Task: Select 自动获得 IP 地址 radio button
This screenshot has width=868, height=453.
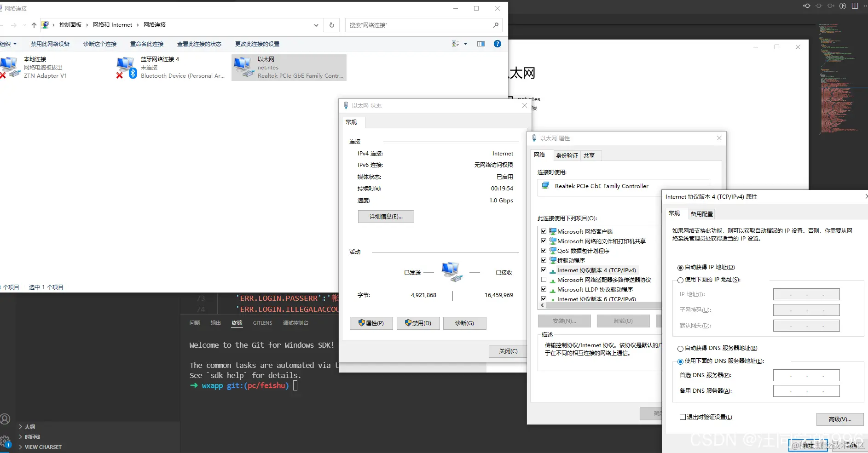Action: click(680, 268)
